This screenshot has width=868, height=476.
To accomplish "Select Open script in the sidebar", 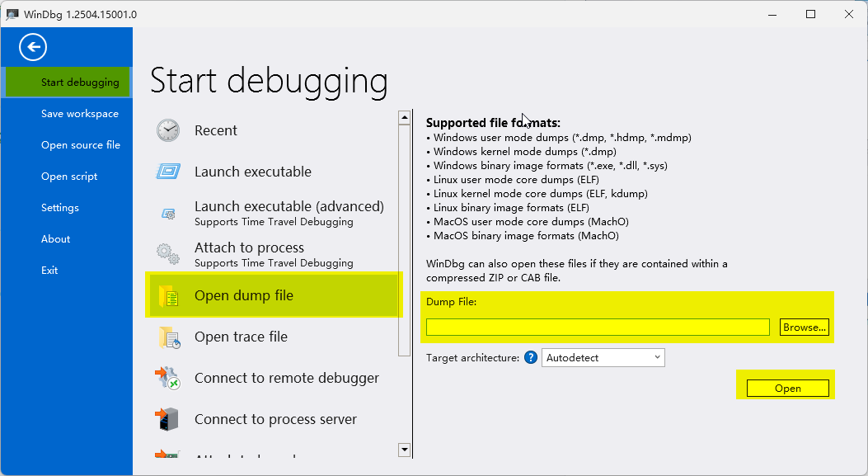I will point(69,177).
